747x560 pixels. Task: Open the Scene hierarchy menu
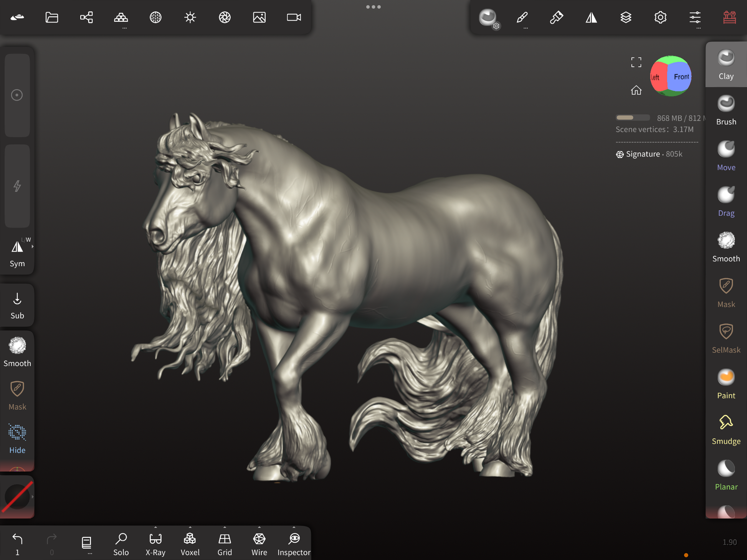[x=86, y=17]
